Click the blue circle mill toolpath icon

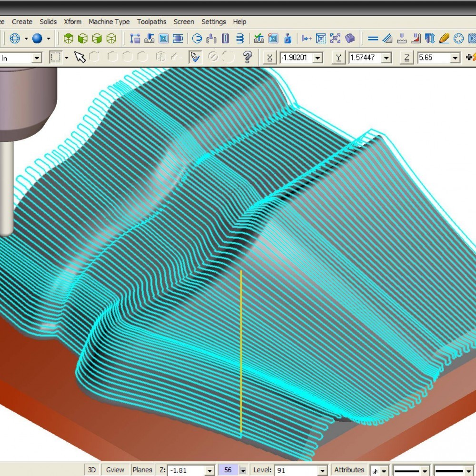pos(197,39)
